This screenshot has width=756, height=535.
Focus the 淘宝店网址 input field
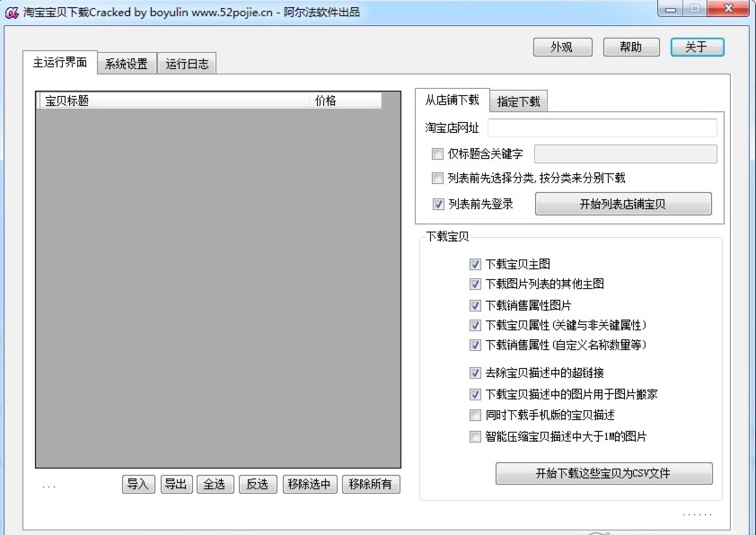click(602, 128)
